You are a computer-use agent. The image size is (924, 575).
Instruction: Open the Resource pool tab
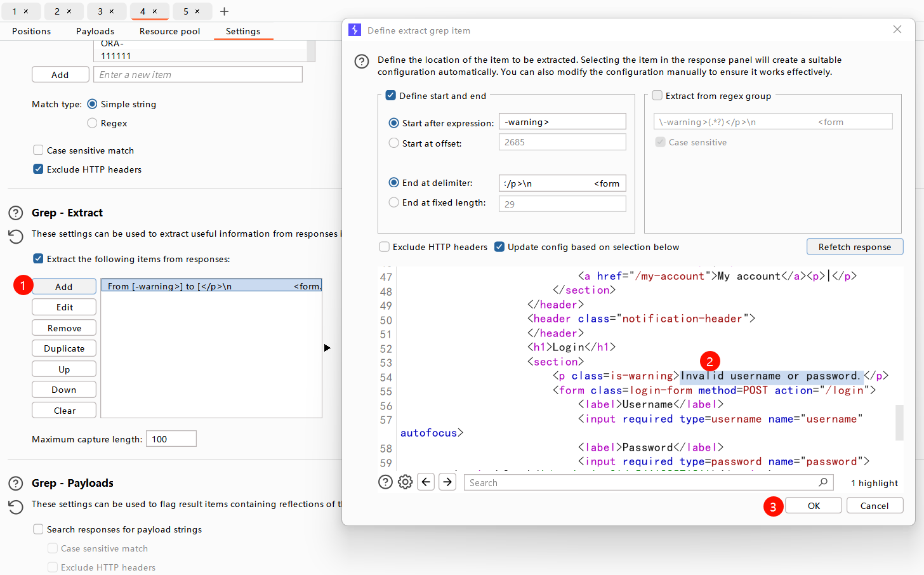(x=169, y=31)
